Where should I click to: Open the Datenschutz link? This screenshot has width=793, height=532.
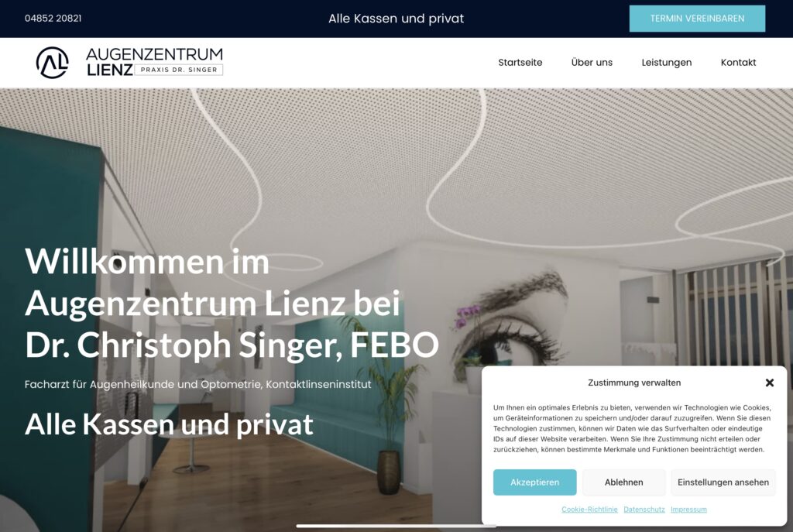pyautogui.click(x=644, y=510)
